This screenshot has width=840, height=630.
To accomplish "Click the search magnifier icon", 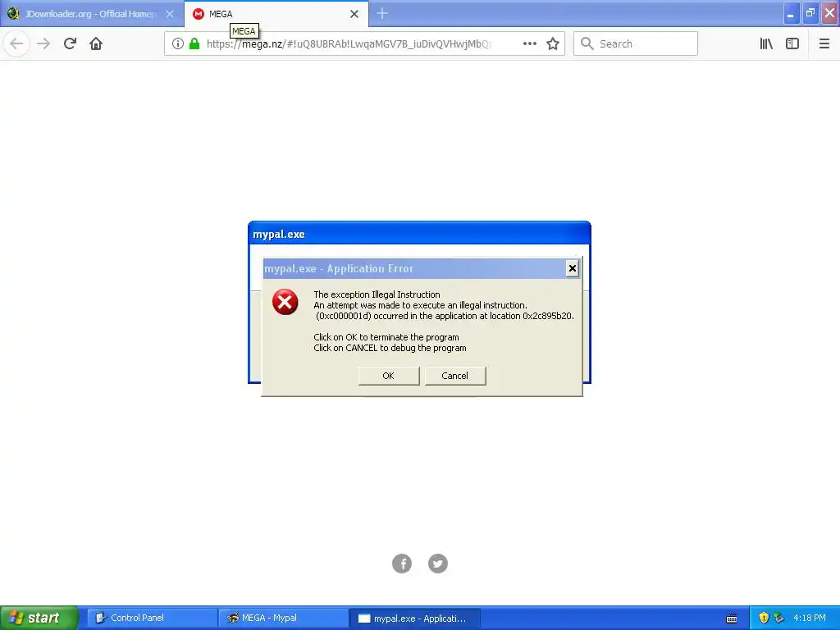I will pos(587,44).
